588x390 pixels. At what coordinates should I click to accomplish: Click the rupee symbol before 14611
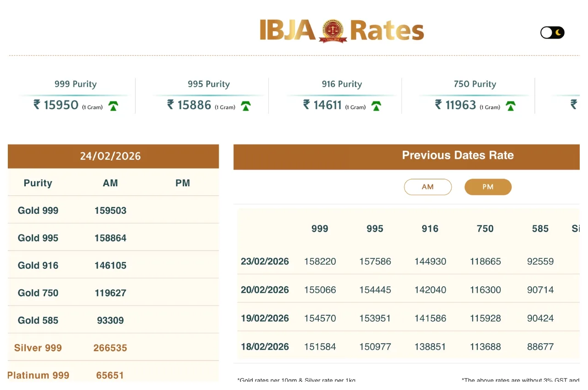pos(306,105)
